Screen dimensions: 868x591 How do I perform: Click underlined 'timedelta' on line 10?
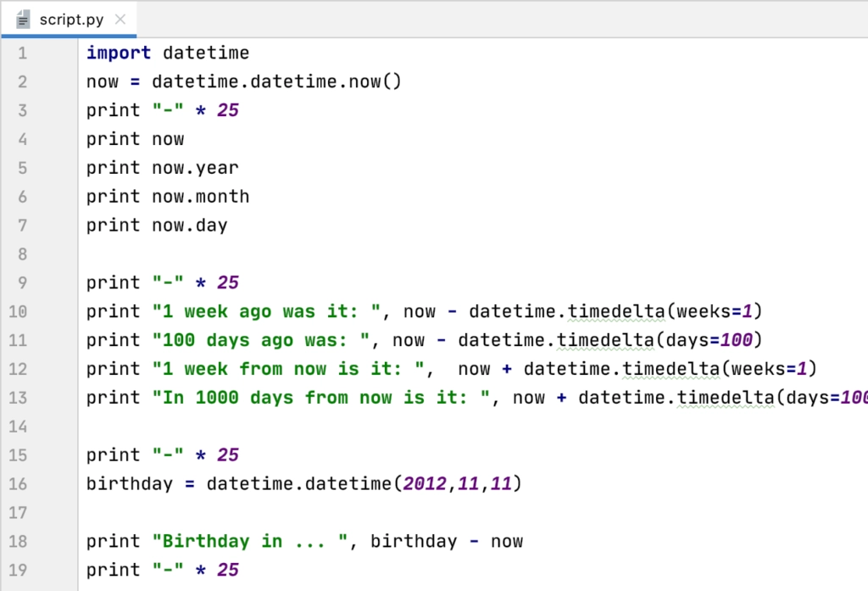pos(616,312)
